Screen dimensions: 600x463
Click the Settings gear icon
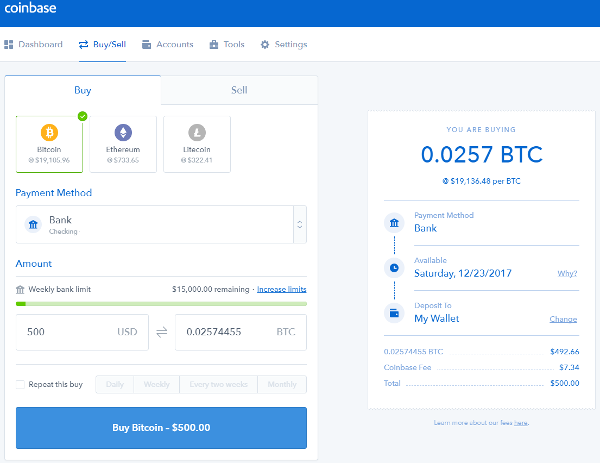[265, 44]
